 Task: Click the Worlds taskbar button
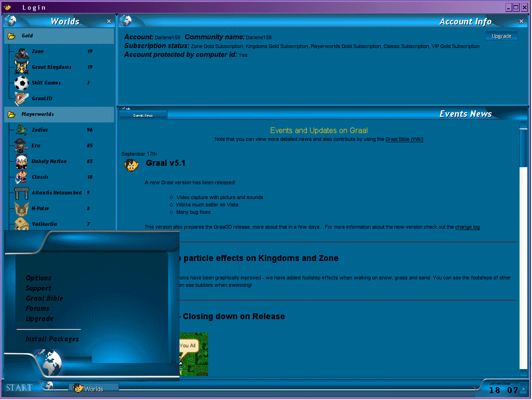[94, 388]
